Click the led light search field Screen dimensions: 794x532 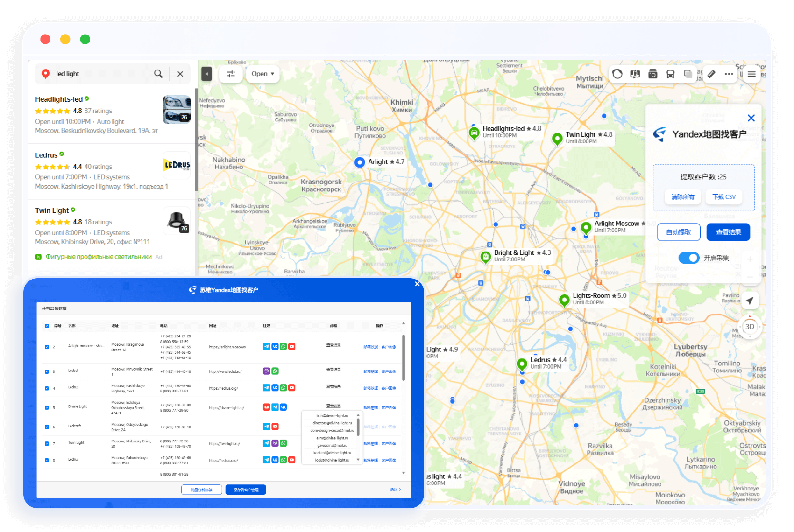103,74
